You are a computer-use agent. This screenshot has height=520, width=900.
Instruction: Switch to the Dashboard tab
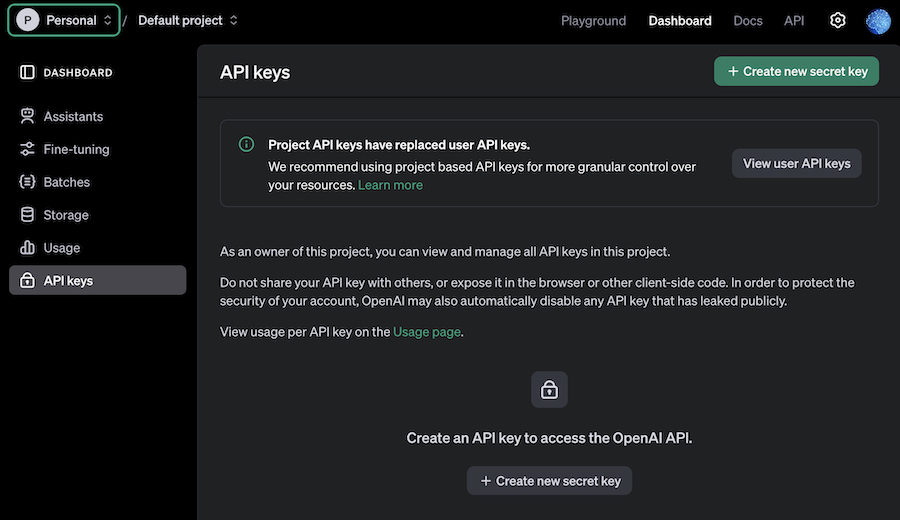(x=680, y=21)
